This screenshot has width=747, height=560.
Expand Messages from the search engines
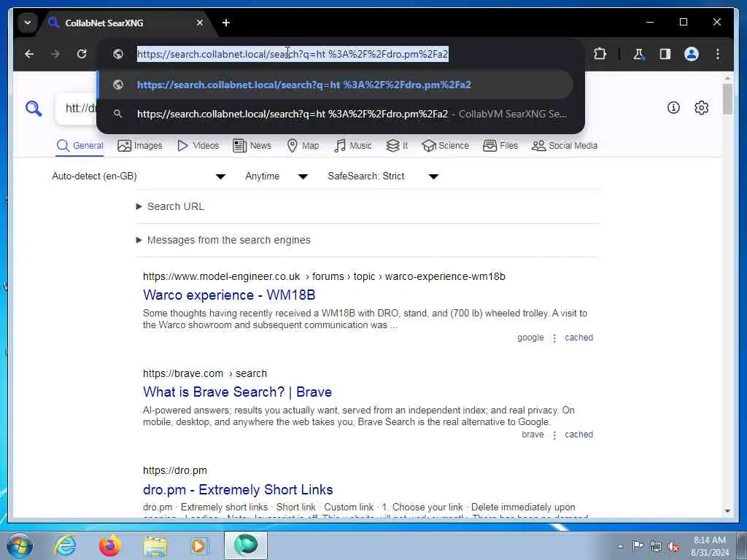(223, 240)
